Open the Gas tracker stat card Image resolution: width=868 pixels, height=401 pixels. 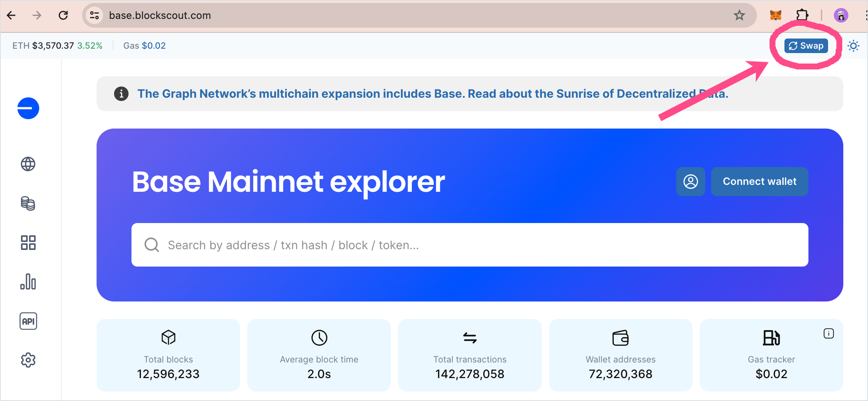(771, 355)
